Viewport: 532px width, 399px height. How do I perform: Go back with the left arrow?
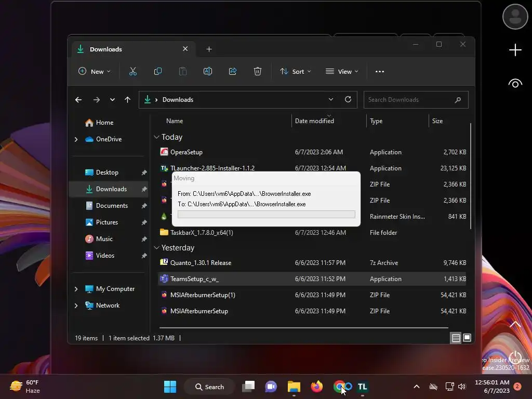[x=78, y=100]
